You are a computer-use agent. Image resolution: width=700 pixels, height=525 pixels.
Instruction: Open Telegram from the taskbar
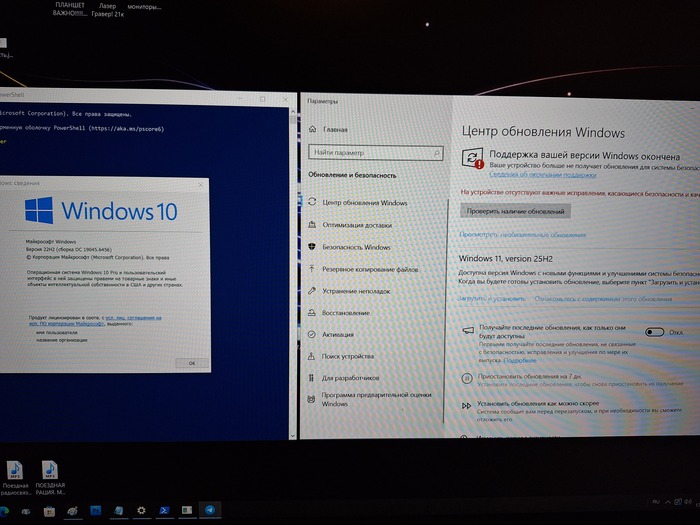click(x=210, y=510)
